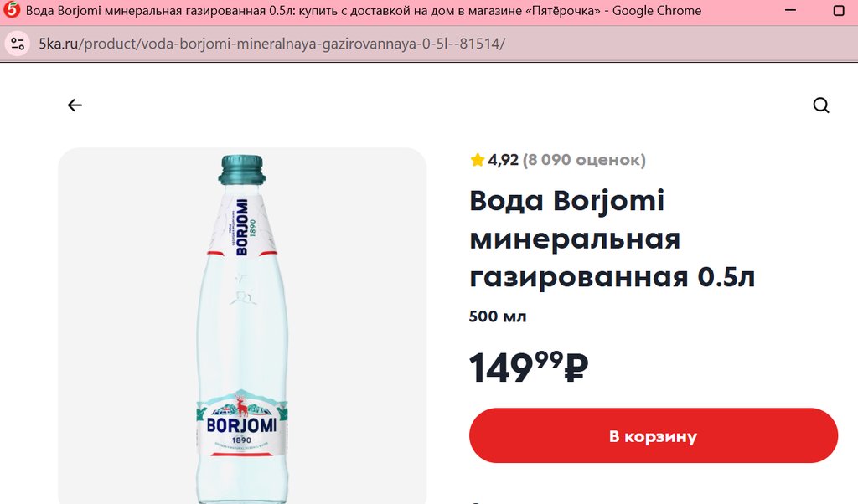Click the 4,92 rating value

point(504,160)
